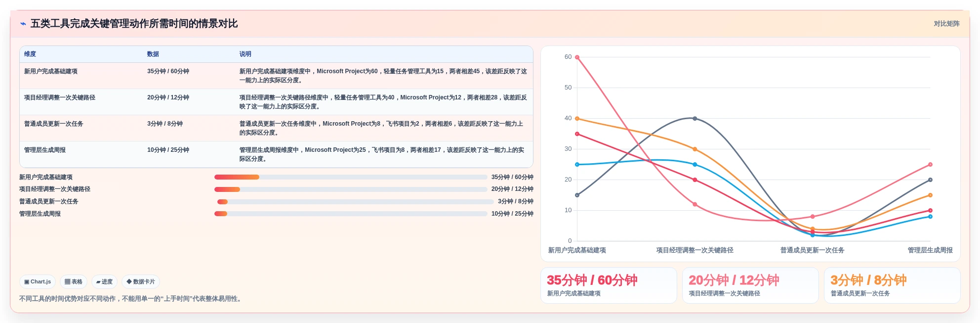Click the 对比矩阵 tag in the header
980x323 pixels.
point(946,24)
